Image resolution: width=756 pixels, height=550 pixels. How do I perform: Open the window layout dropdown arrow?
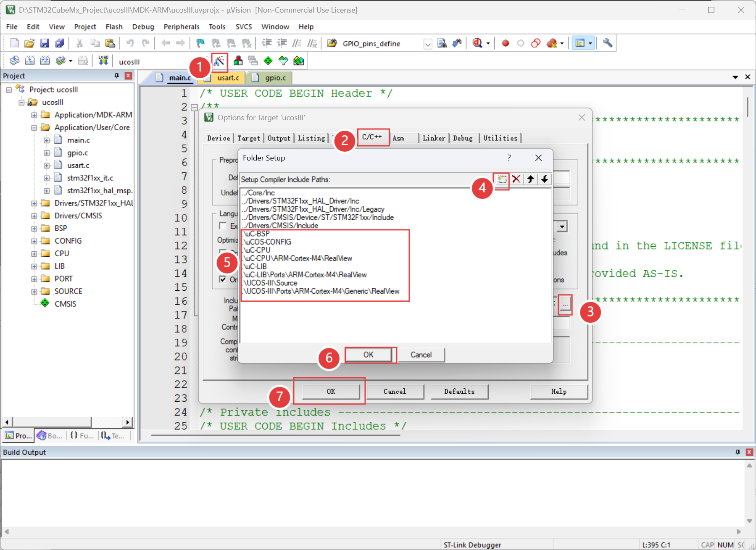tap(590, 43)
